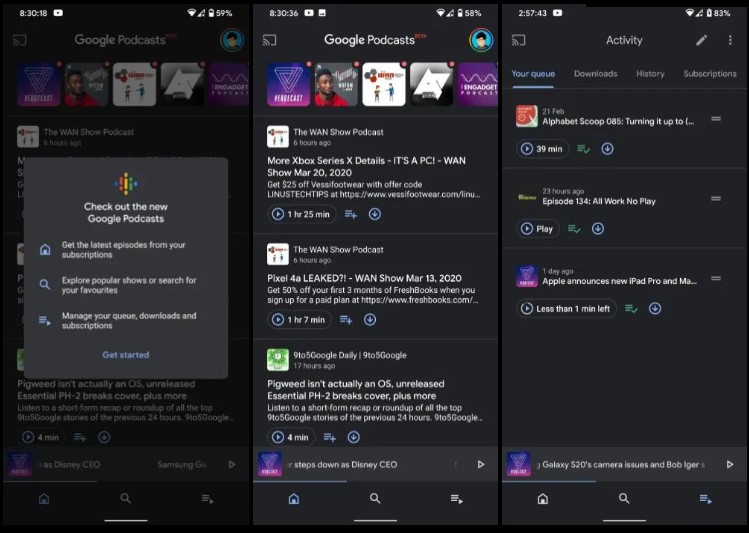Tap the pencil edit icon on the Activity screen
749x533 pixels.
[701, 40]
